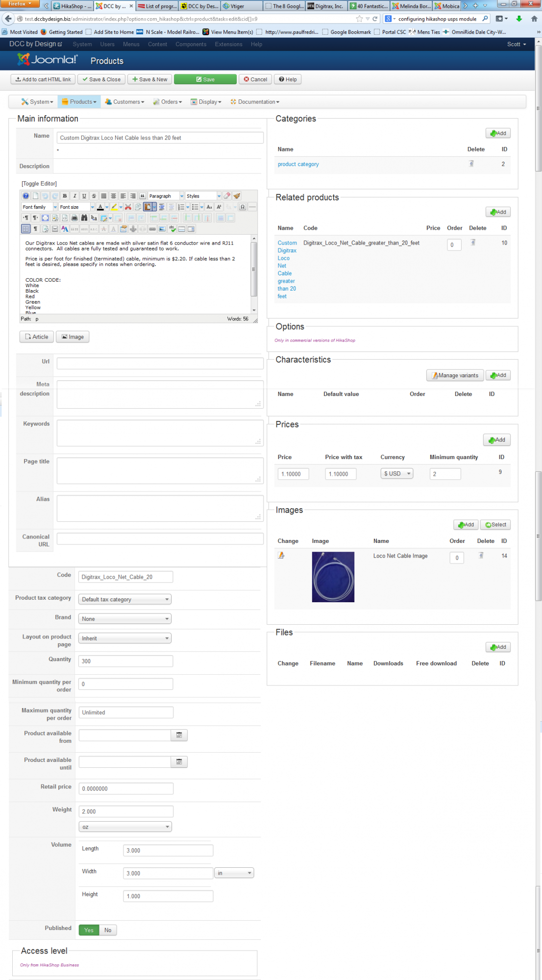Apply underline formatting in the editor
The image size is (542, 980).
[x=84, y=196]
